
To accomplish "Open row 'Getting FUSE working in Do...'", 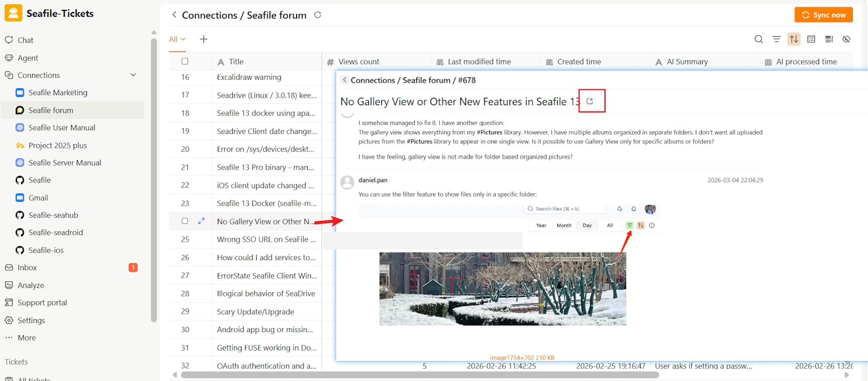I will pos(267,347).
